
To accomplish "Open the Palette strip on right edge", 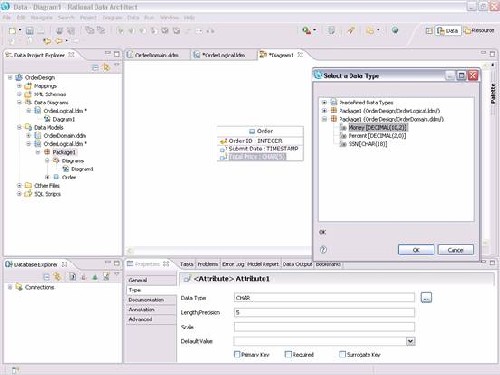I will [x=493, y=94].
